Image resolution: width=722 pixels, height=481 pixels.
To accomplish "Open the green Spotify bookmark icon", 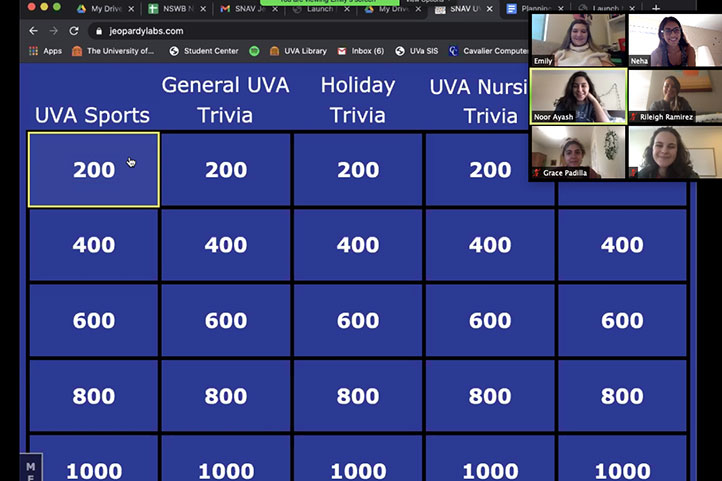I will tap(254, 51).
